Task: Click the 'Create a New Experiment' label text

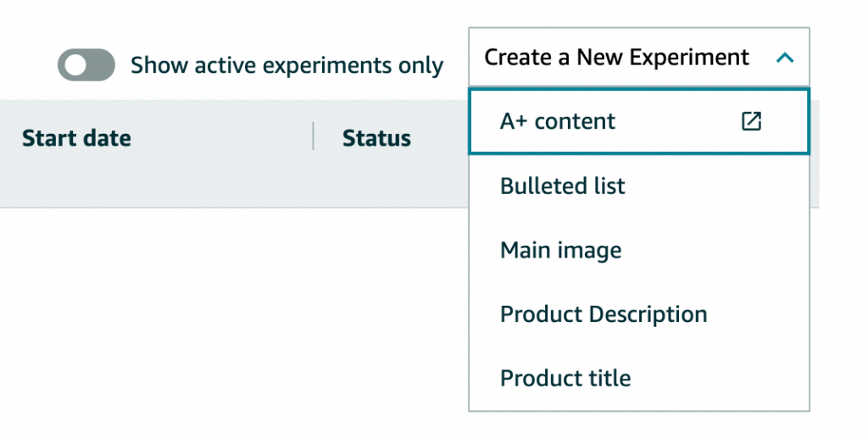Action: click(617, 57)
